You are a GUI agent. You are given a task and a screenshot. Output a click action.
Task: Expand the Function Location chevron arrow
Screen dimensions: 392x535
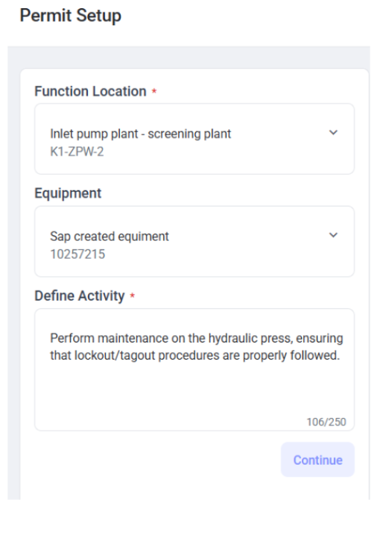(x=333, y=132)
